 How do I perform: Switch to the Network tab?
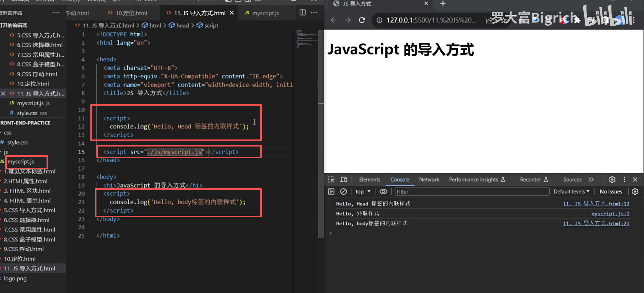point(429,179)
